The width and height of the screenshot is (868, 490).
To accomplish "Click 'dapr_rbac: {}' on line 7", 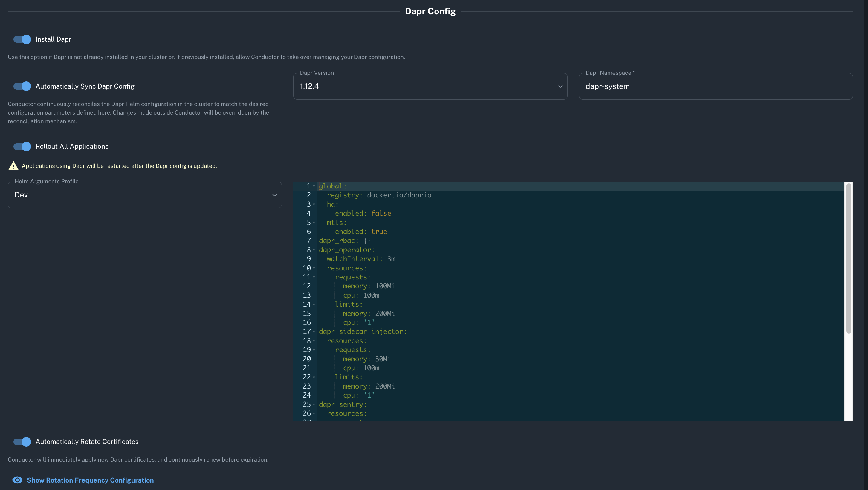I will 345,241.
